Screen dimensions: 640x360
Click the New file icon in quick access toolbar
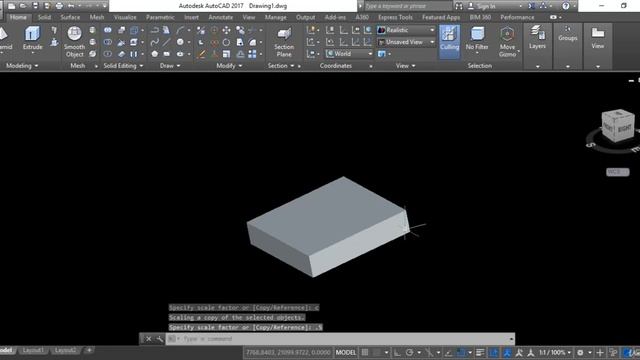(x=12, y=6)
